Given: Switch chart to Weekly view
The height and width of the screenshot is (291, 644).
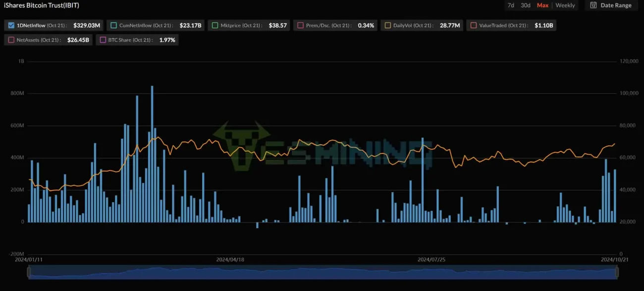Looking at the screenshot, I should tap(565, 5).
